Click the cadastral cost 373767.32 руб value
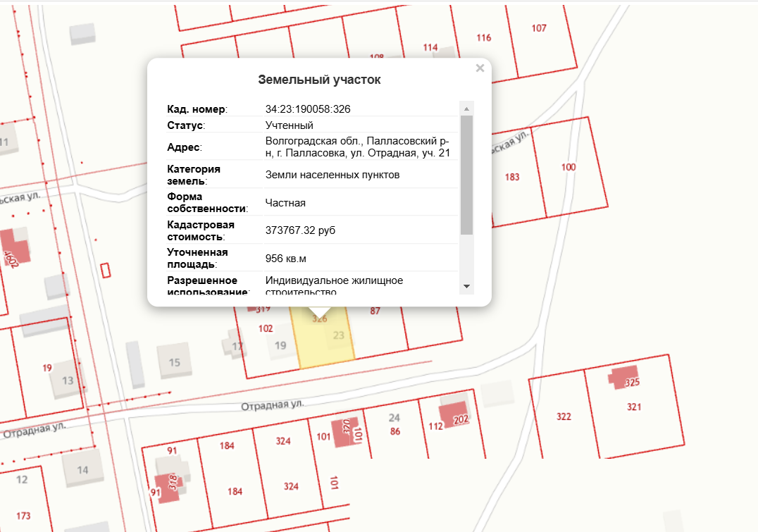758x532 pixels. 300,230
